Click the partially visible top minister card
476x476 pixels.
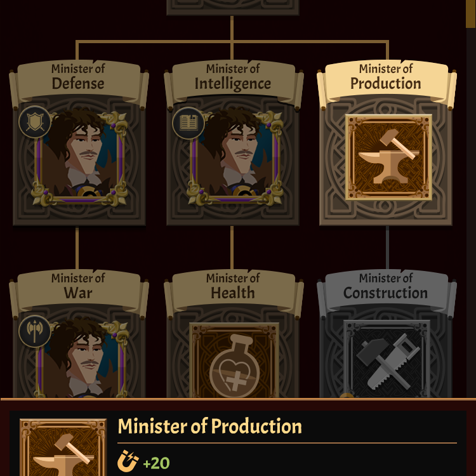tap(233, 7)
